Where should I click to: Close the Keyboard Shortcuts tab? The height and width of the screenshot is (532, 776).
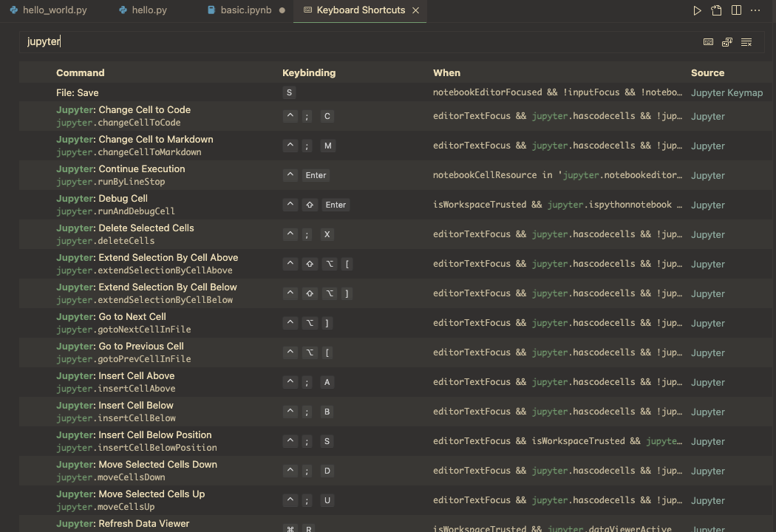point(415,10)
